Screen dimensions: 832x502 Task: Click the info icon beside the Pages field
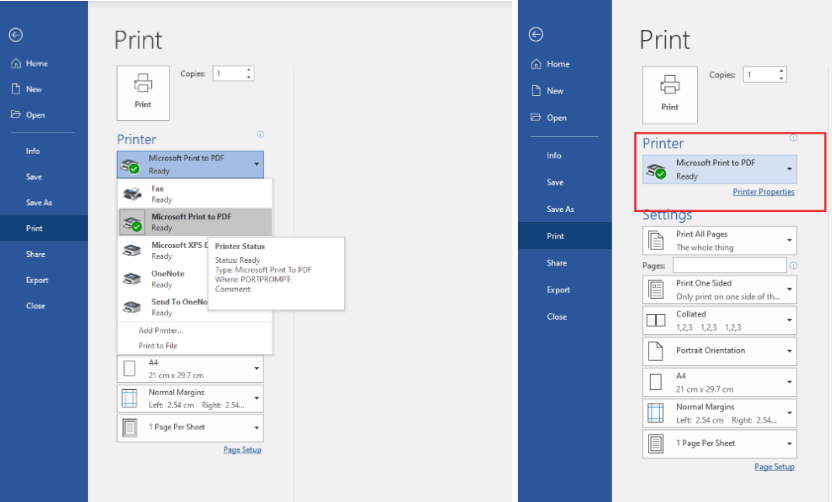tap(793, 265)
